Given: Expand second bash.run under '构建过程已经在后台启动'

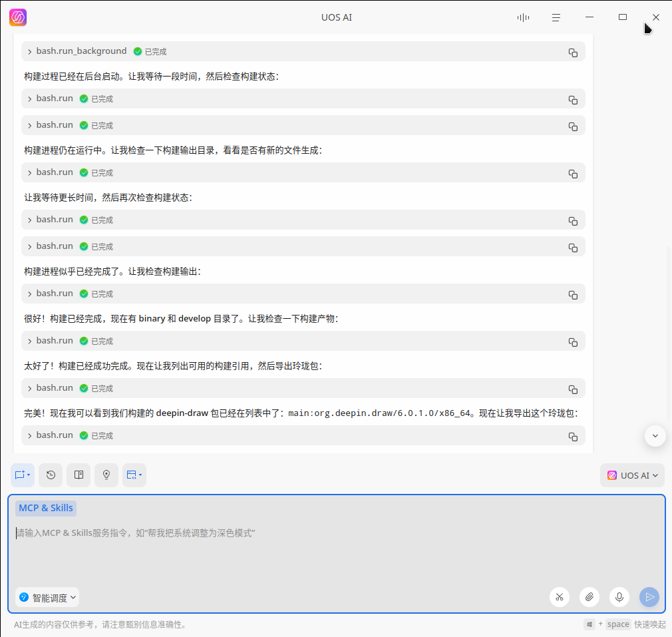Looking at the screenshot, I should (29, 126).
